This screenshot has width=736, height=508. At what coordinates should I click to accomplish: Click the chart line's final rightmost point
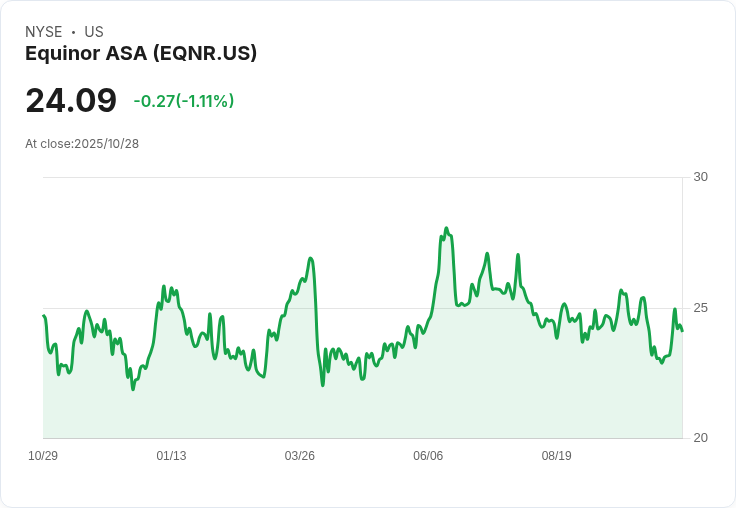[x=682, y=331]
